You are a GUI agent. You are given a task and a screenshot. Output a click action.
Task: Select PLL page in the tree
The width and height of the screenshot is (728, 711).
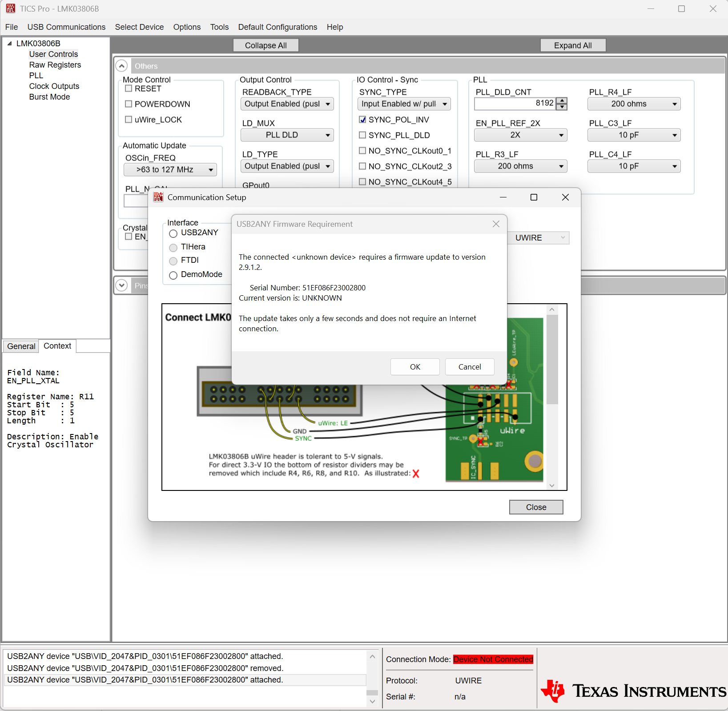[36, 76]
